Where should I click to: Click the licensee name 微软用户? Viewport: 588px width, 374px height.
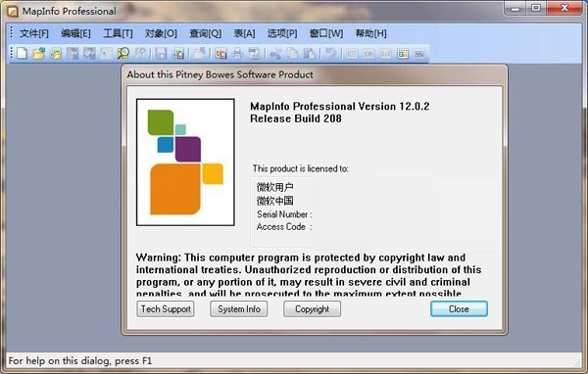point(274,187)
